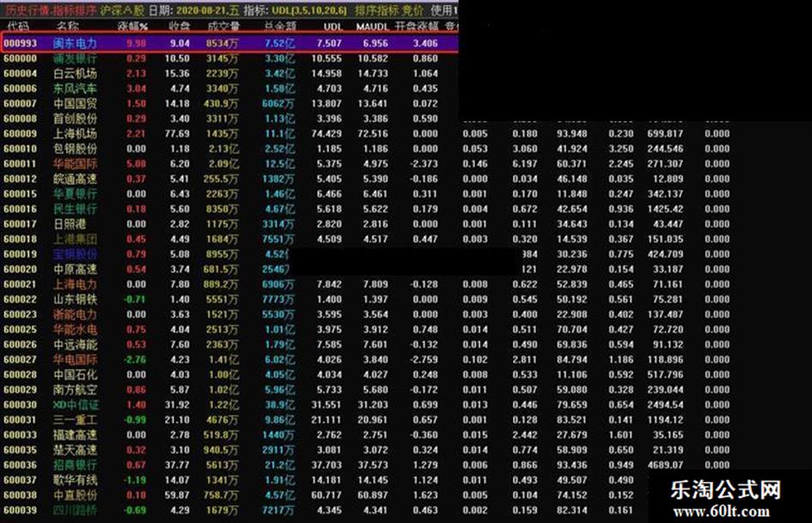Select the 浙能电力 stock name
The image size is (812, 523).
75,313
